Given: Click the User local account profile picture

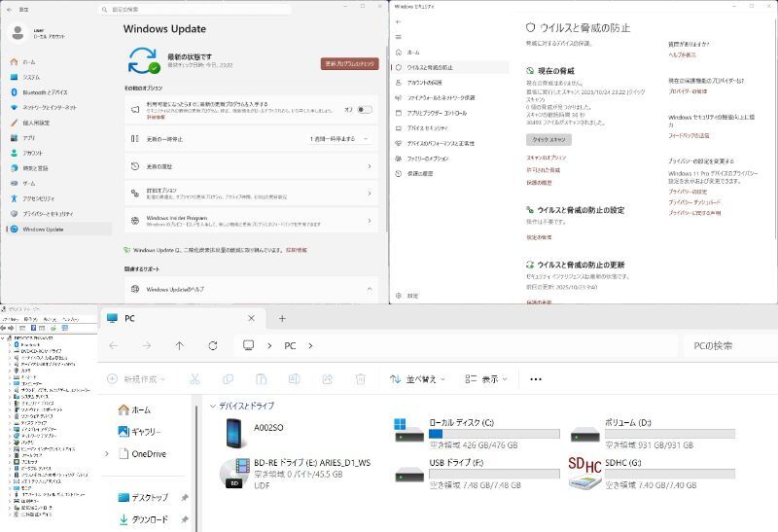Looking at the screenshot, I should (x=18, y=33).
